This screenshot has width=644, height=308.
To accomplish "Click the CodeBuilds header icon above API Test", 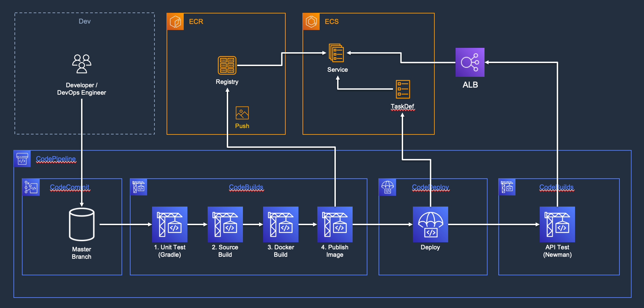I will [507, 187].
